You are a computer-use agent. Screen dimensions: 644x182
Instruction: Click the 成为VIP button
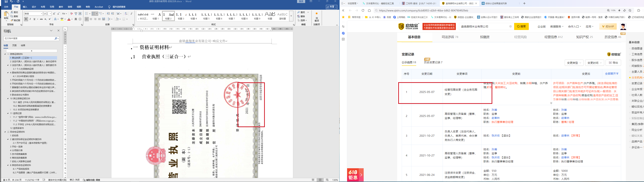click(608, 26)
